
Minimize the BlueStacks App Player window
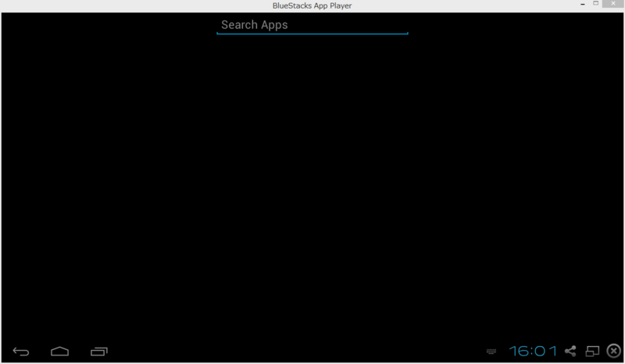583,4
